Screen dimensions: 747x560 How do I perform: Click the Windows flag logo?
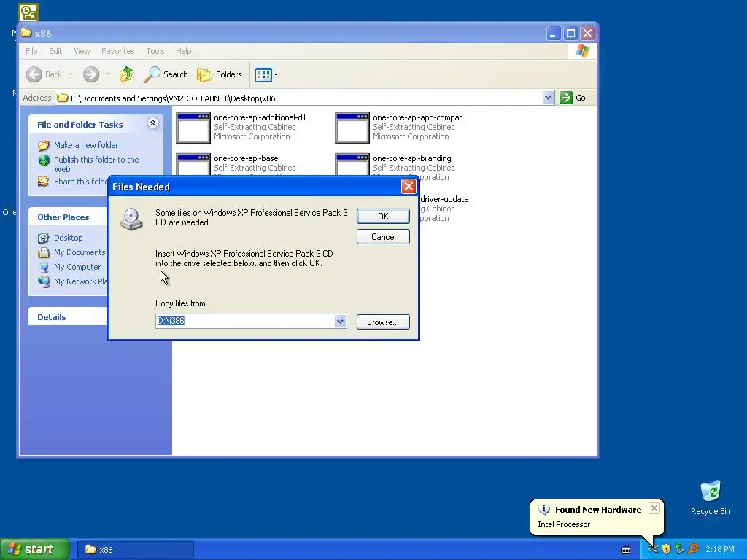(x=582, y=51)
